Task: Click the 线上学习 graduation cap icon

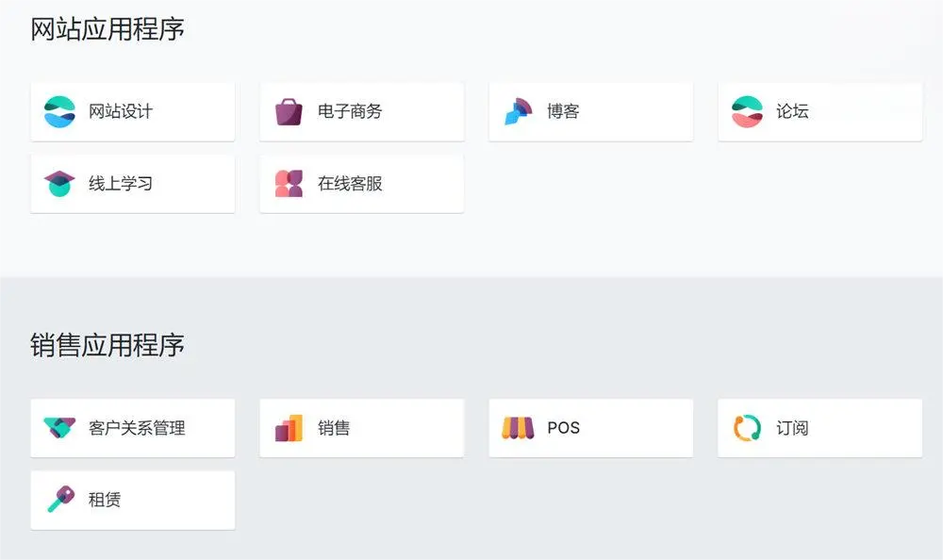Action: (59, 183)
